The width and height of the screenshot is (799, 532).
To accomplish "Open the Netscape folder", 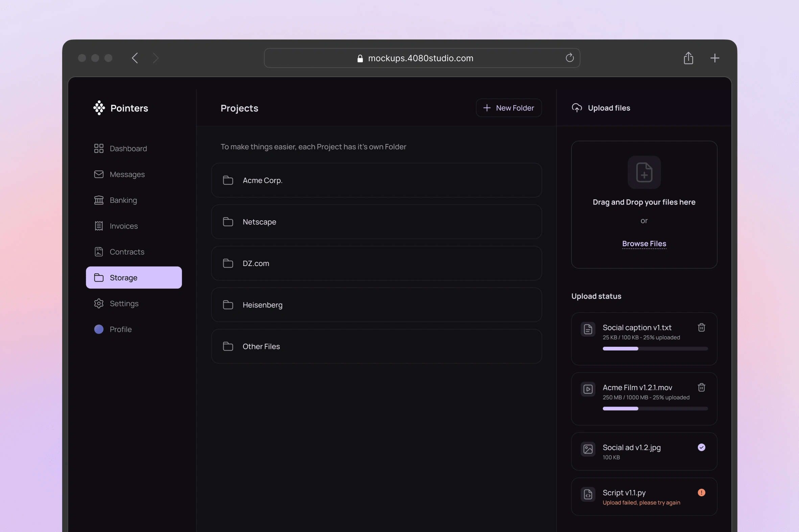I will coord(376,222).
